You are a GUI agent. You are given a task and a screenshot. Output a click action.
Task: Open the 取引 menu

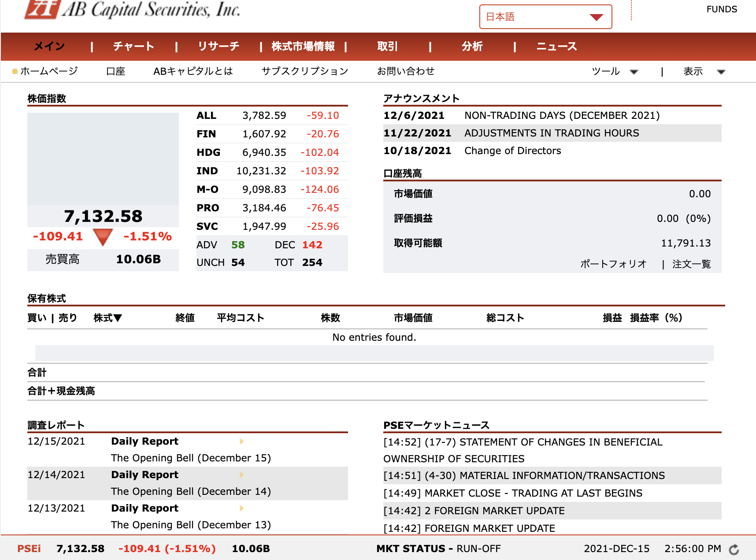[388, 46]
